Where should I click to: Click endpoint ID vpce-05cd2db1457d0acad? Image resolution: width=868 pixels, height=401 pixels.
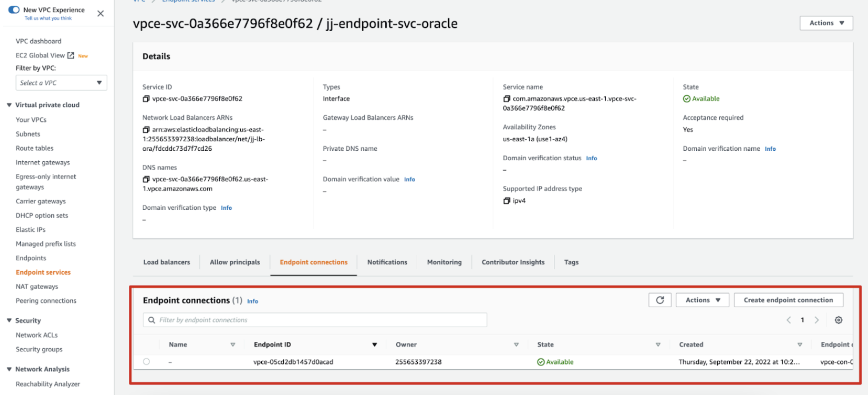tap(293, 362)
